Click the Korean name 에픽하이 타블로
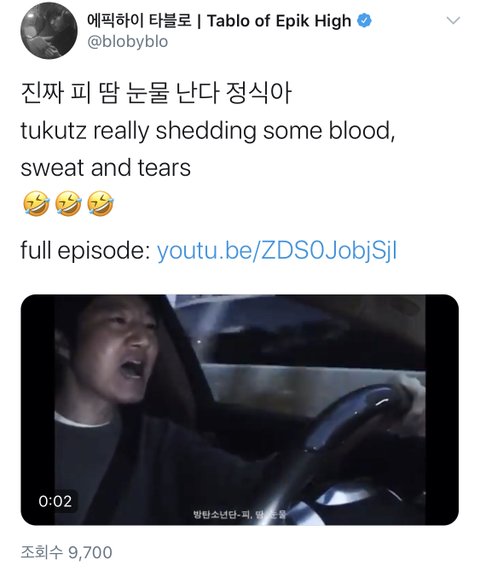Image resolution: width=480 pixels, height=577 pixels. tap(139, 21)
